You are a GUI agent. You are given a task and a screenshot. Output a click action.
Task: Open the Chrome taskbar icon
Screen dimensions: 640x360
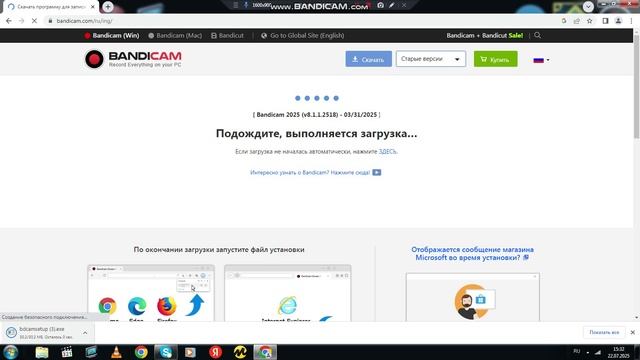[x=141, y=352]
